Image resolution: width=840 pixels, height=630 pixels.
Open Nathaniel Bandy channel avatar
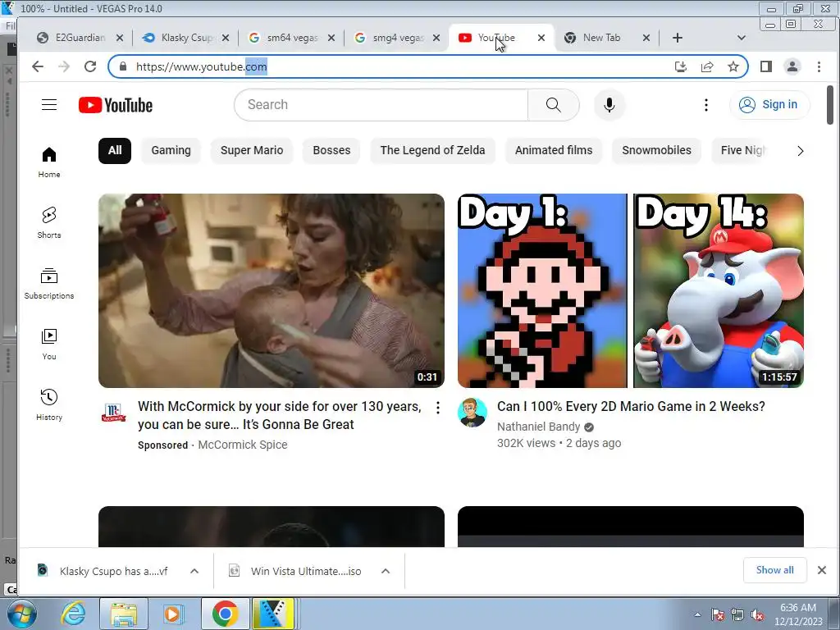pyautogui.click(x=472, y=413)
